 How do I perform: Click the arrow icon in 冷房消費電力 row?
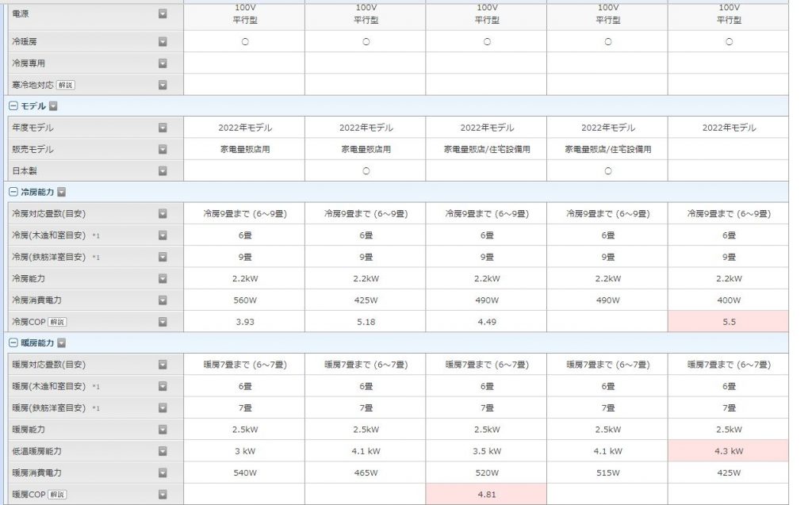click(163, 300)
